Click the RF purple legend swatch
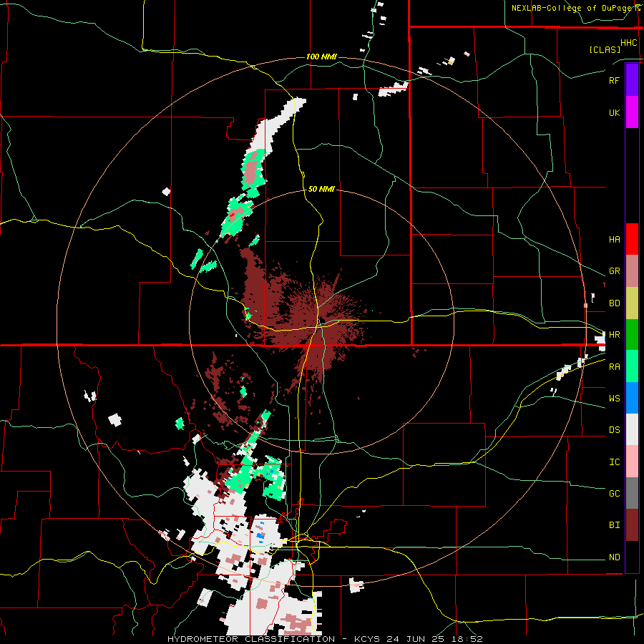This screenshot has height=644, width=644. click(x=632, y=80)
